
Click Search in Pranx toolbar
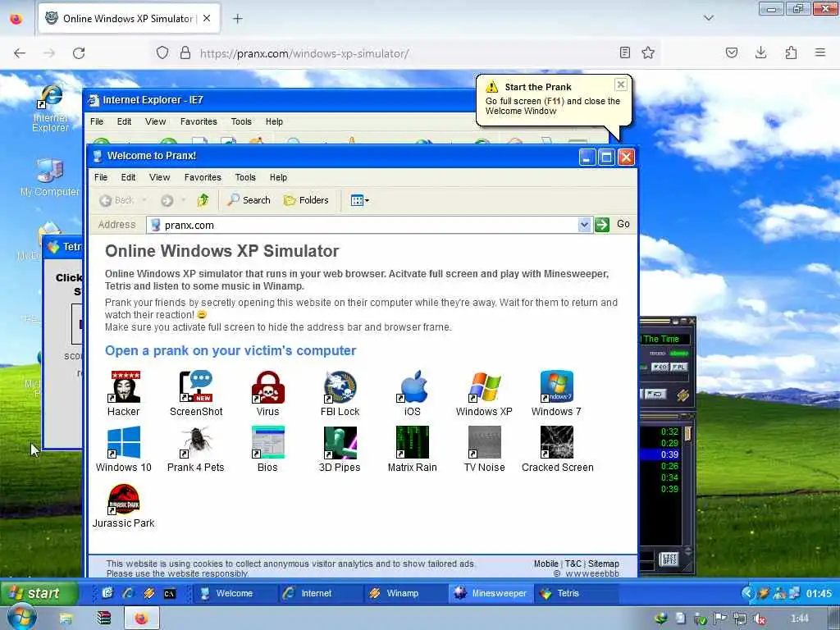click(249, 200)
